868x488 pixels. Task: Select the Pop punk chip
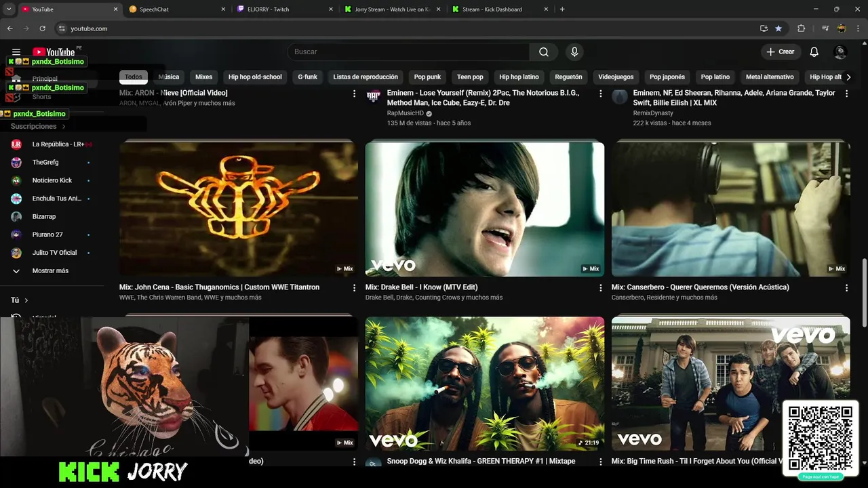click(427, 77)
